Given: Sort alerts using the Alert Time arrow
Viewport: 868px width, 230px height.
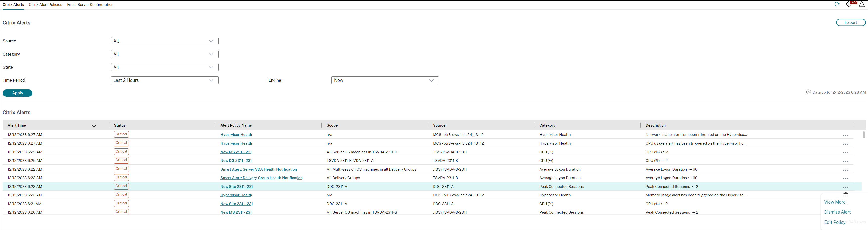Looking at the screenshot, I should 94,125.
